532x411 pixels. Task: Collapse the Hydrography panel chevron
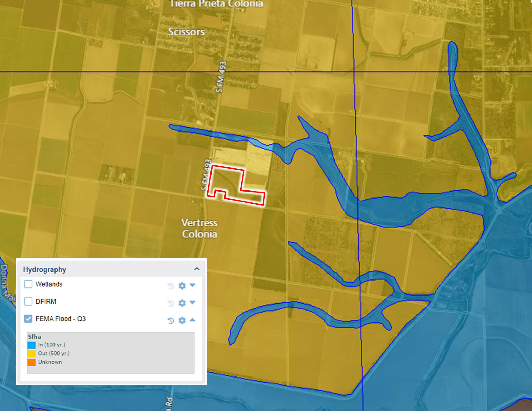point(197,269)
